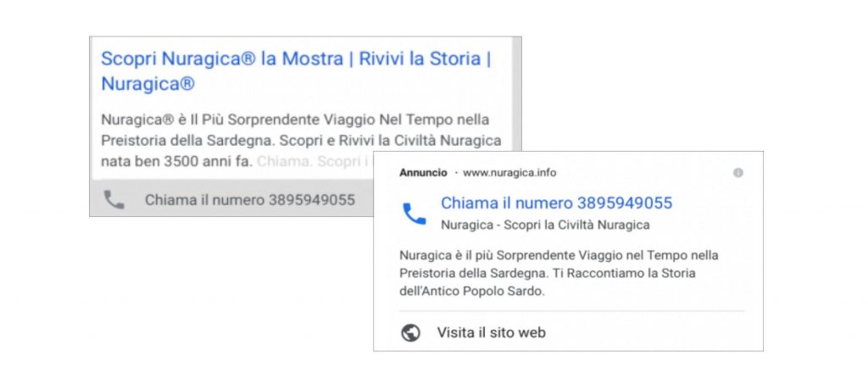Click the gray Chiama il numero 3895949055 call bar
The image size is (868, 390).
pos(231,198)
